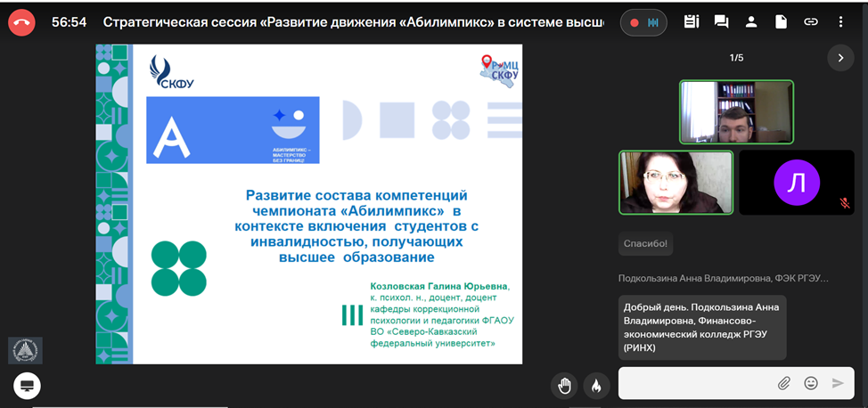
Task: Open the three-dot more options menu
Action: point(840,22)
